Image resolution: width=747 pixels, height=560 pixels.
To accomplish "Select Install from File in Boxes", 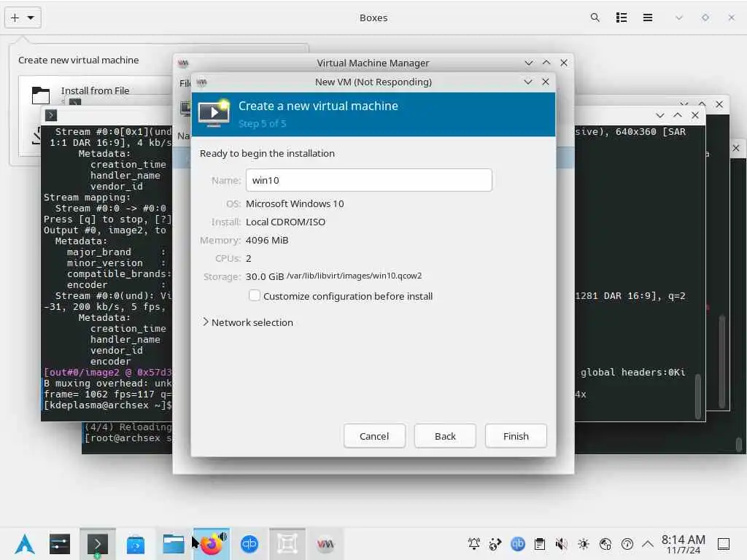I will [95, 90].
